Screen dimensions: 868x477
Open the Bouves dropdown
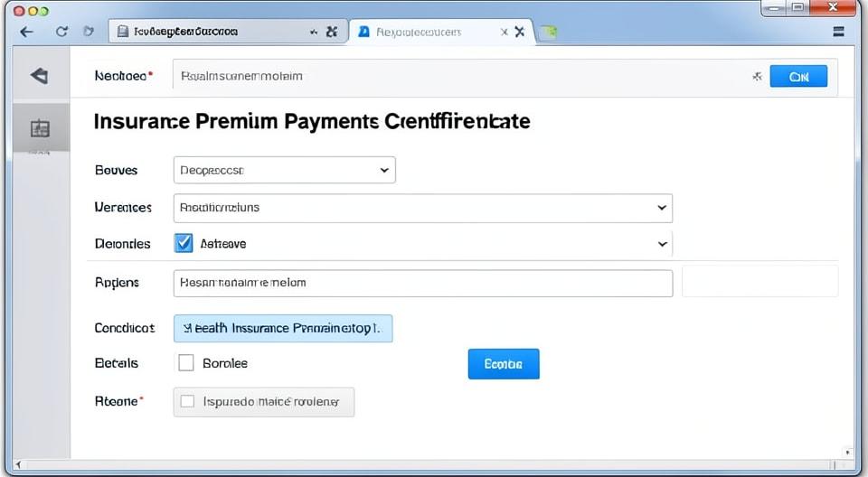(285, 170)
